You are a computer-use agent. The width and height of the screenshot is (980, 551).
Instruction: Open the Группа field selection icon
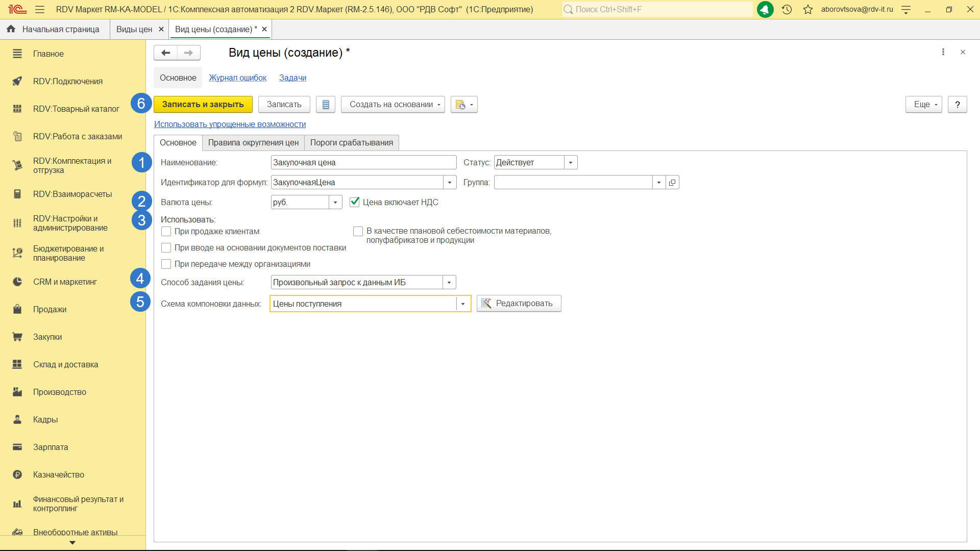point(672,183)
